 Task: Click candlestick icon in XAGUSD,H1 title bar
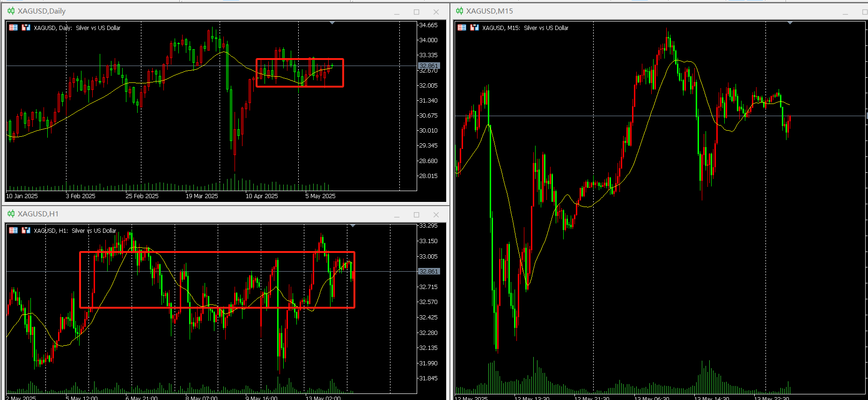click(x=11, y=214)
